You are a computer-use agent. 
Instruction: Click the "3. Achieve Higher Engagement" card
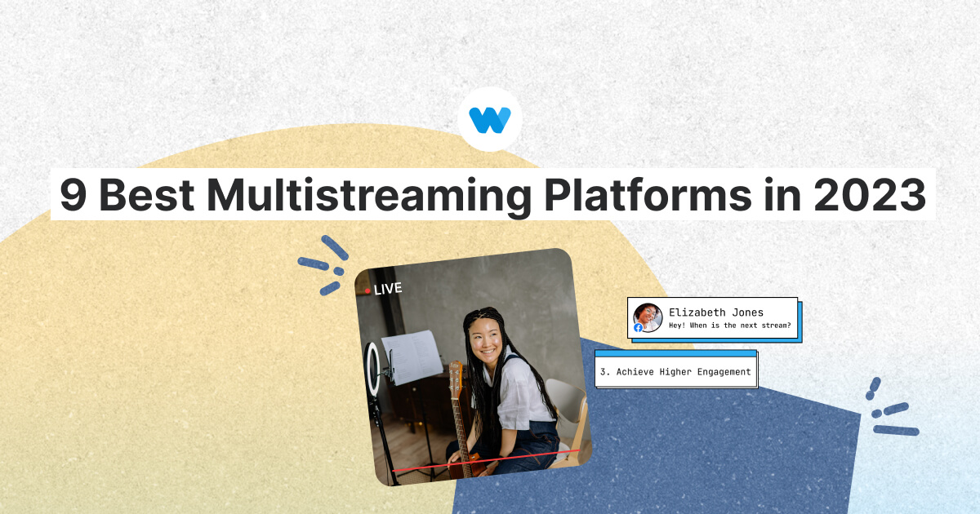pyautogui.click(x=675, y=369)
